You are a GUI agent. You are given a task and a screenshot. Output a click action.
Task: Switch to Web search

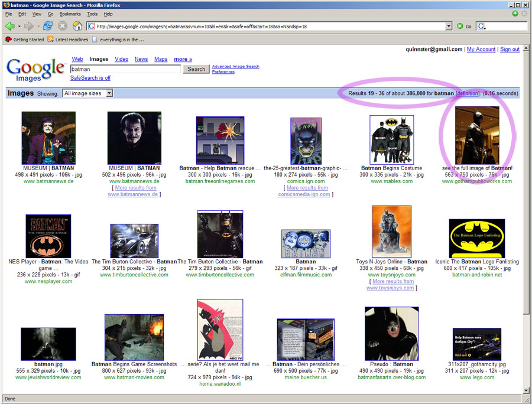pyautogui.click(x=77, y=59)
